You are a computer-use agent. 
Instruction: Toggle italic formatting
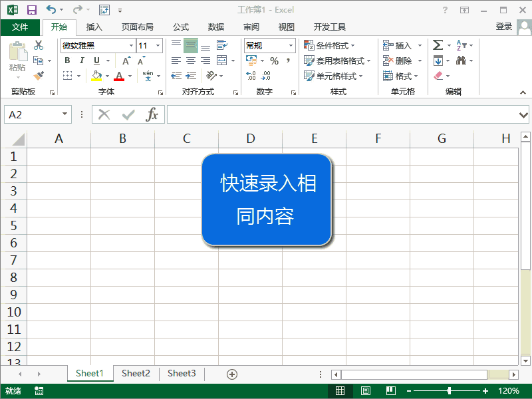(x=82, y=60)
